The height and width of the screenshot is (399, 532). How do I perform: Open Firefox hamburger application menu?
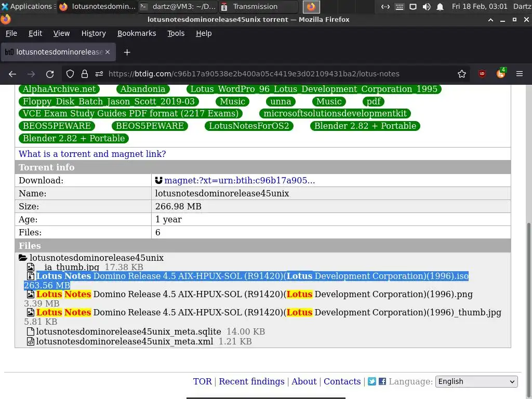tap(520, 74)
